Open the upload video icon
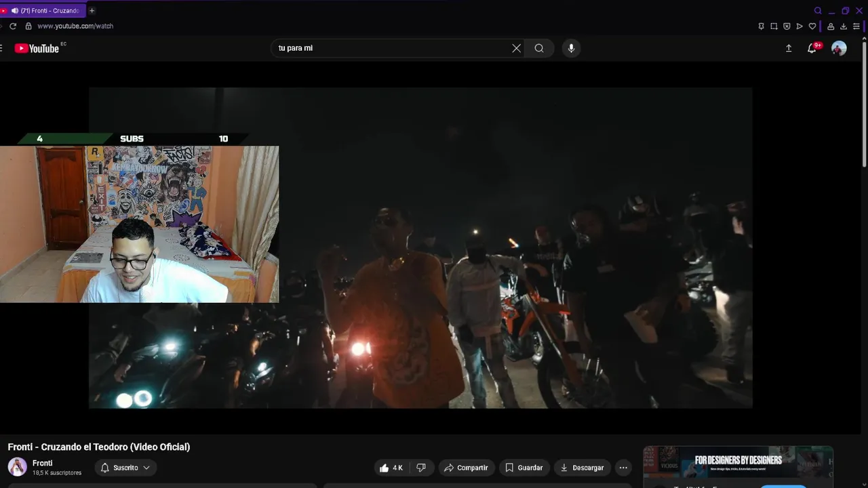Image resolution: width=868 pixels, height=488 pixels. tap(789, 48)
